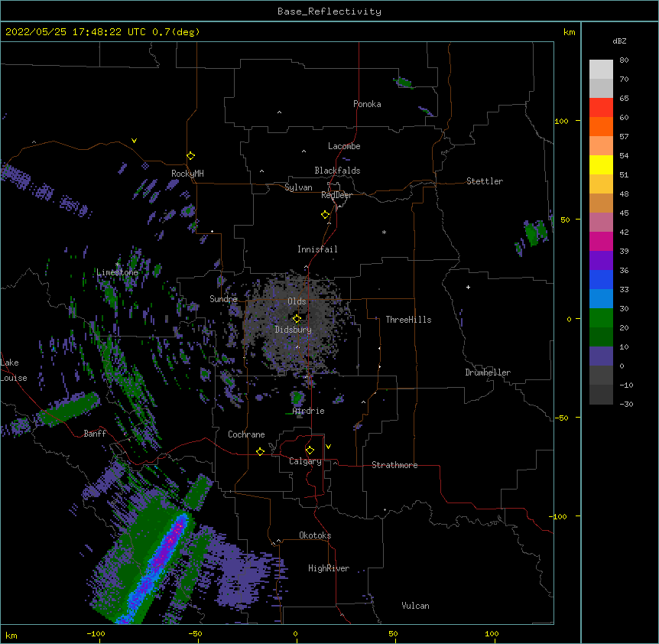Select the yellow 54 dBZ legend swatch
Viewport: 659px width, 644px height.
pos(601,164)
